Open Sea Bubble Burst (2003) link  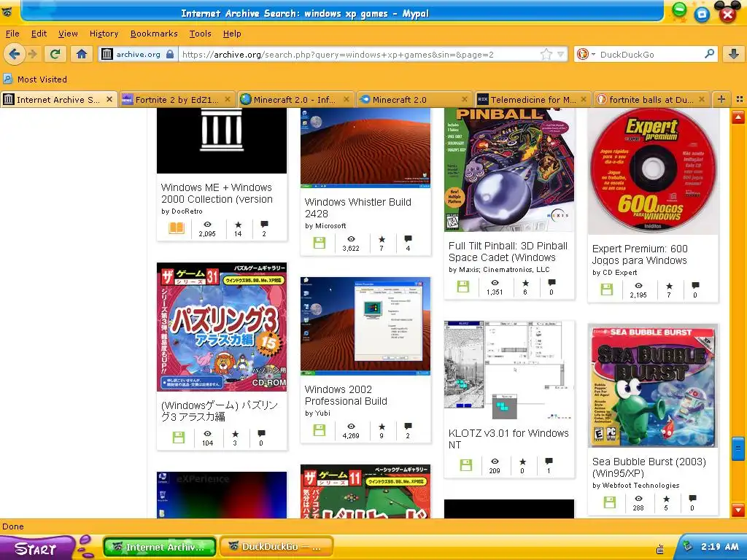coord(649,467)
